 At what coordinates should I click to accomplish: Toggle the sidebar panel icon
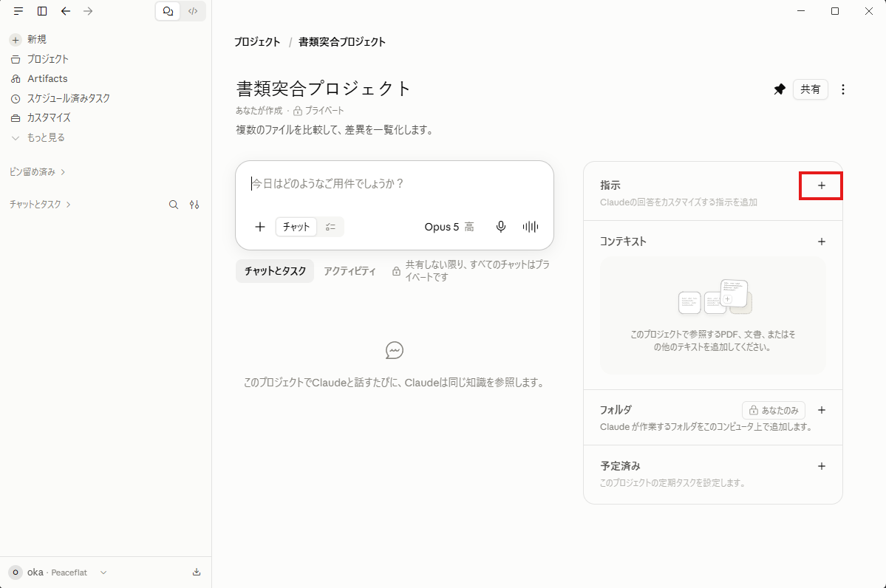coord(42,11)
